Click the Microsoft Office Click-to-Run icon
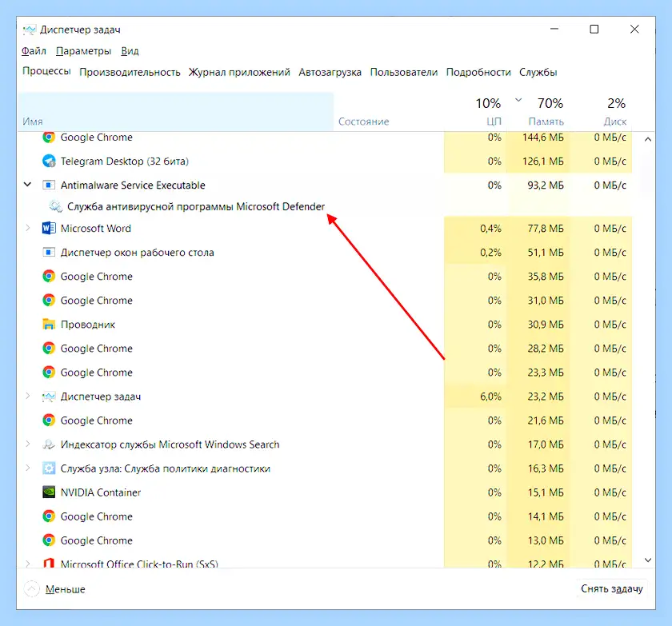This screenshot has height=626, width=672. [49, 563]
